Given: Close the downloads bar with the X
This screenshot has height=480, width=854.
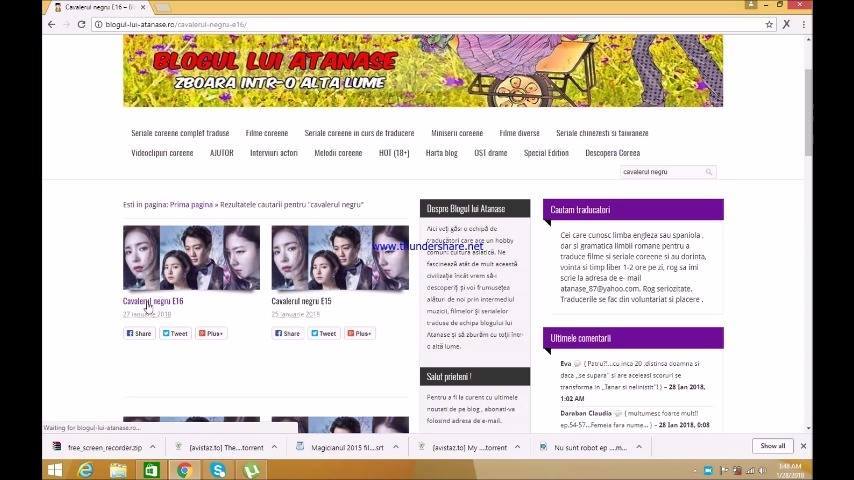Looking at the screenshot, I should (x=803, y=446).
